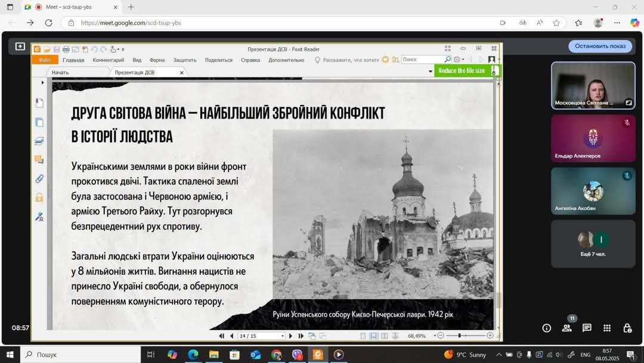Open meeting details info icon

click(x=546, y=328)
